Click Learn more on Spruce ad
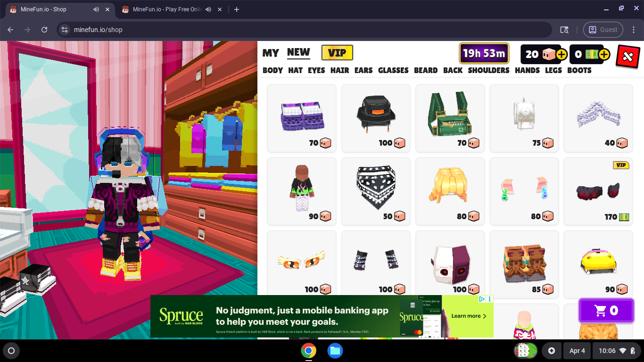Viewport: 644px width, 362px height. click(x=469, y=316)
